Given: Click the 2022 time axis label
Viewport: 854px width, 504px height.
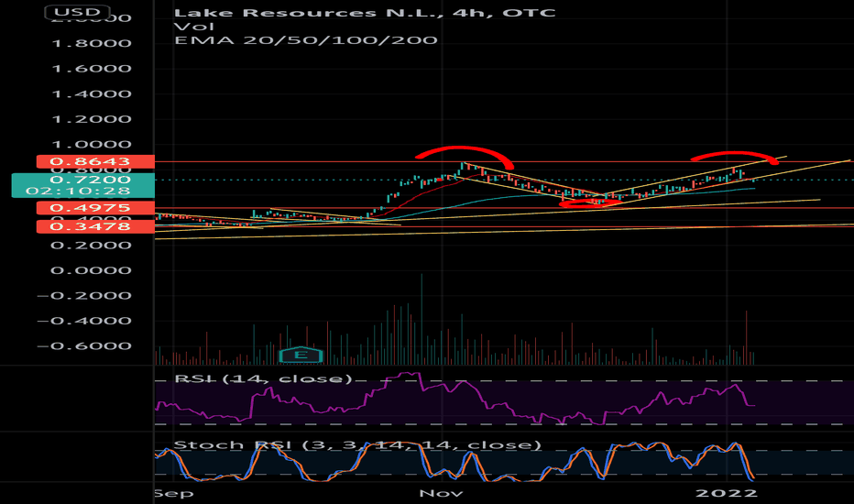Looking at the screenshot, I should (727, 493).
